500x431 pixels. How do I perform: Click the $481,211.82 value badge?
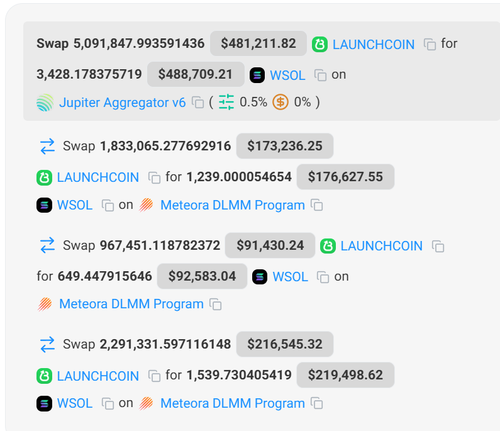[x=258, y=43]
